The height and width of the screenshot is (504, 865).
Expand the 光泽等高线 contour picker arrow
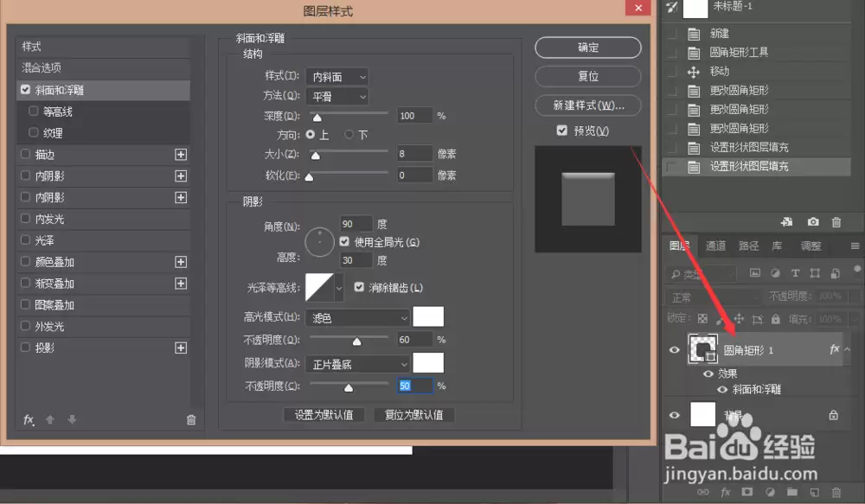(x=339, y=288)
